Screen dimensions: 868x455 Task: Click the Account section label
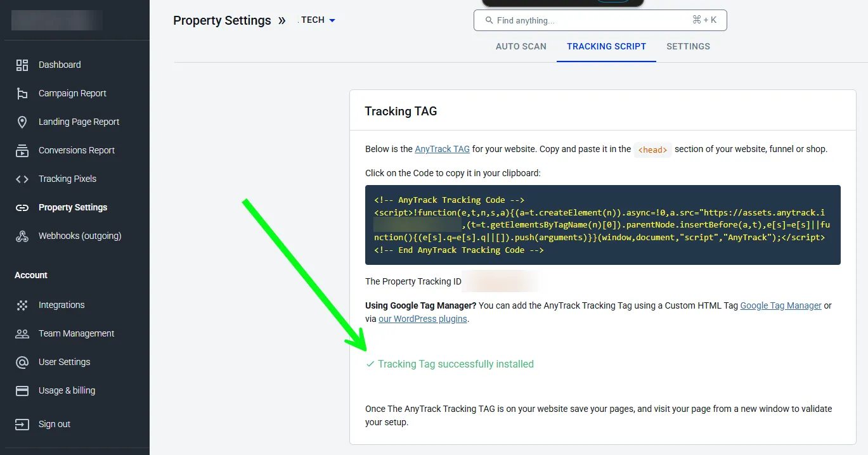pyautogui.click(x=31, y=275)
